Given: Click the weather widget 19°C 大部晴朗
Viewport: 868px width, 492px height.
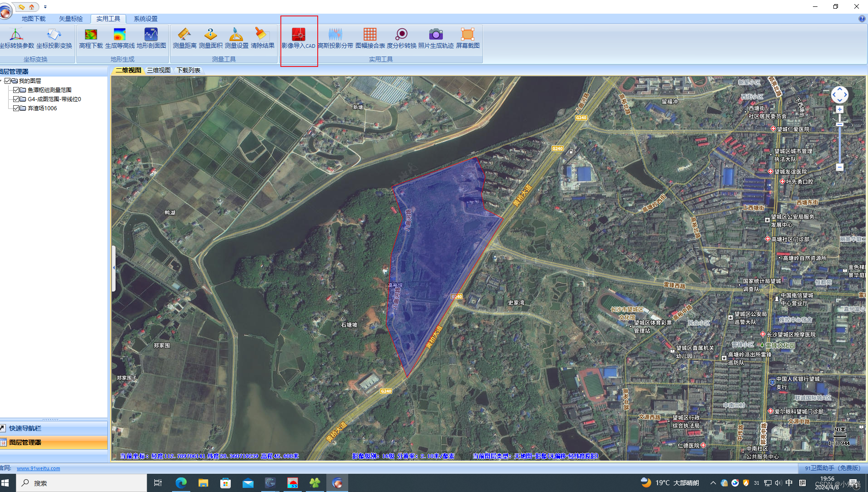Looking at the screenshot, I should point(670,483).
